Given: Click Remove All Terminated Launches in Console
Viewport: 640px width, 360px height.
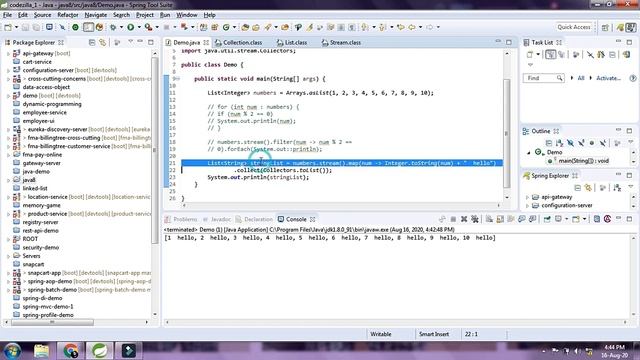Looking at the screenshot, I should point(475,219).
